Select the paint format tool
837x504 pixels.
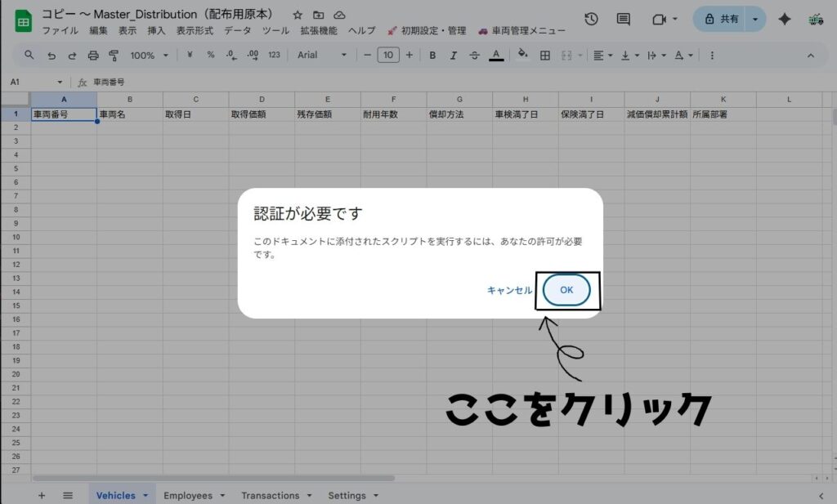click(x=114, y=56)
